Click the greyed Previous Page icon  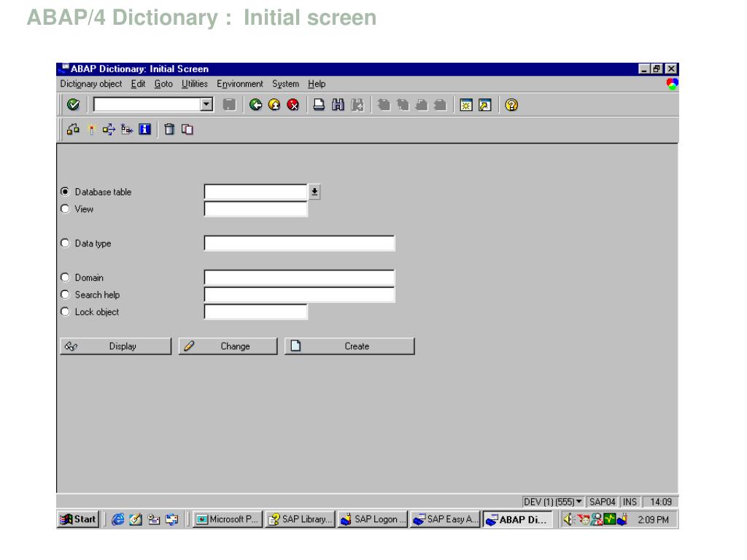coord(403,104)
